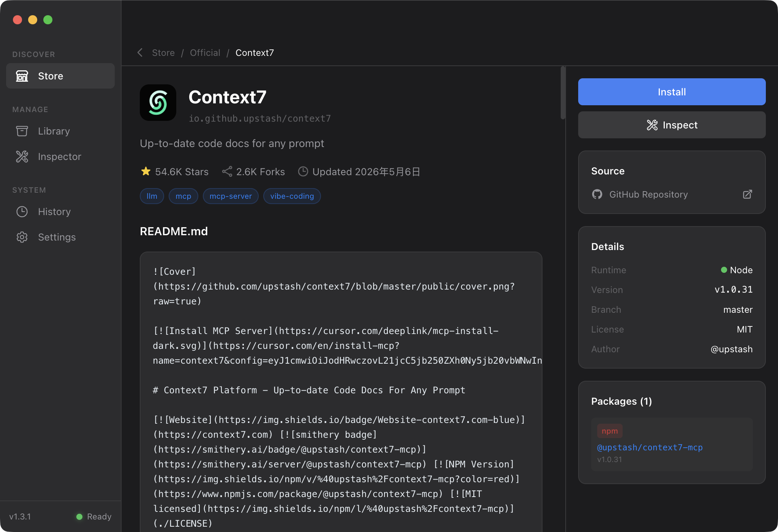Click the 'Up-to-date code docs' description
This screenshot has height=532, width=778.
pos(232,143)
